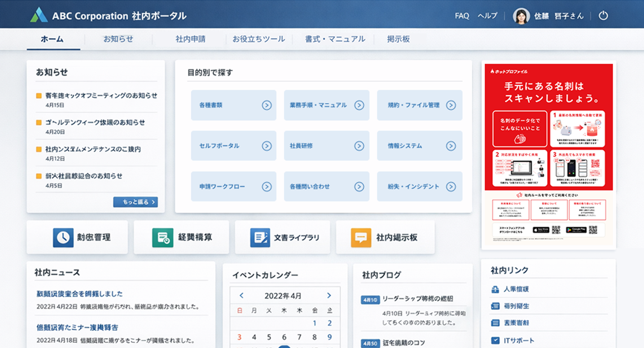This screenshot has width=644, height=348.
Task: Click the 社内掲示板 speech bubble icon
Action: [361, 237]
